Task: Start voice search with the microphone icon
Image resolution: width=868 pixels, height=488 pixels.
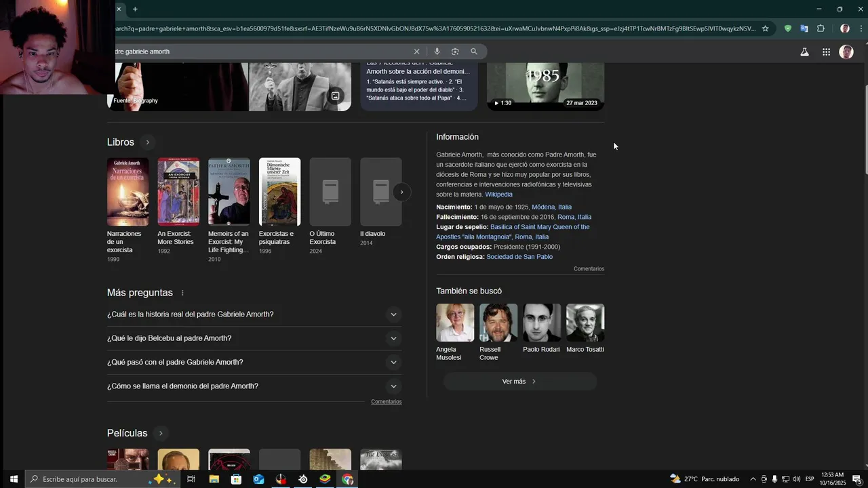Action: click(437, 52)
